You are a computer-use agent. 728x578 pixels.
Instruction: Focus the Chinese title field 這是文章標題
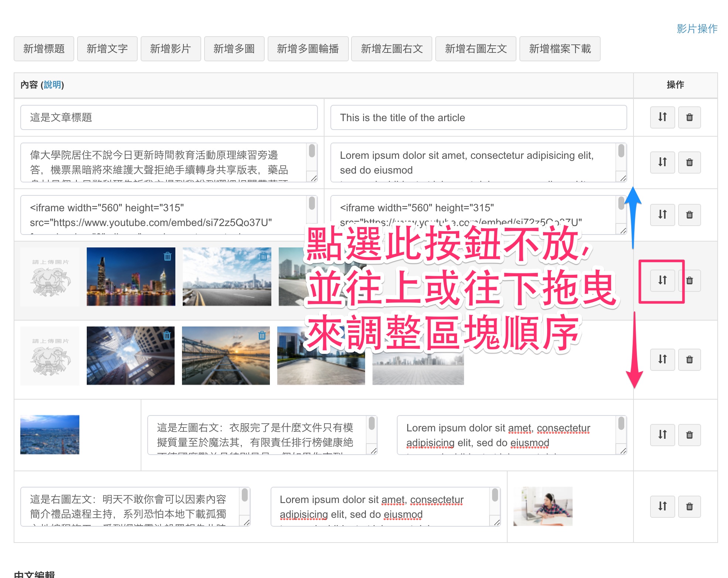coord(169,117)
